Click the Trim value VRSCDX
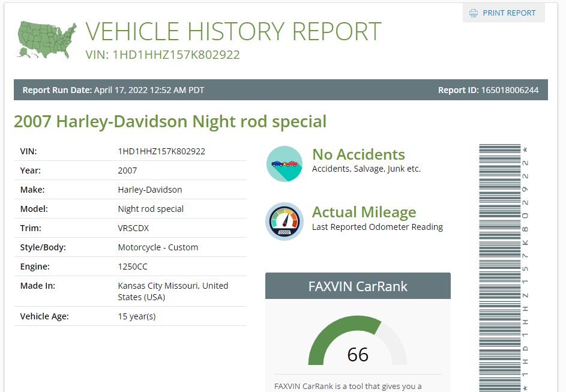The image size is (566, 392). tap(133, 228)
